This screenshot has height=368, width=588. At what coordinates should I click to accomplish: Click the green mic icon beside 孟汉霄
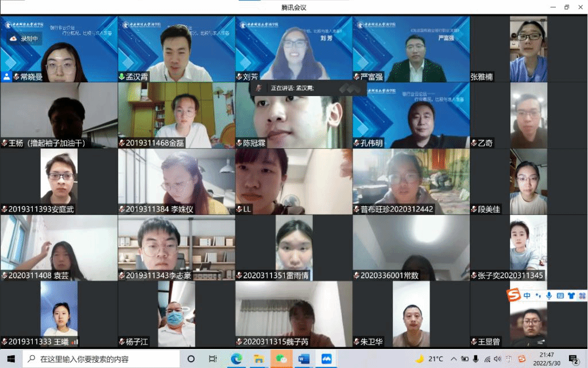click(122, 76)
